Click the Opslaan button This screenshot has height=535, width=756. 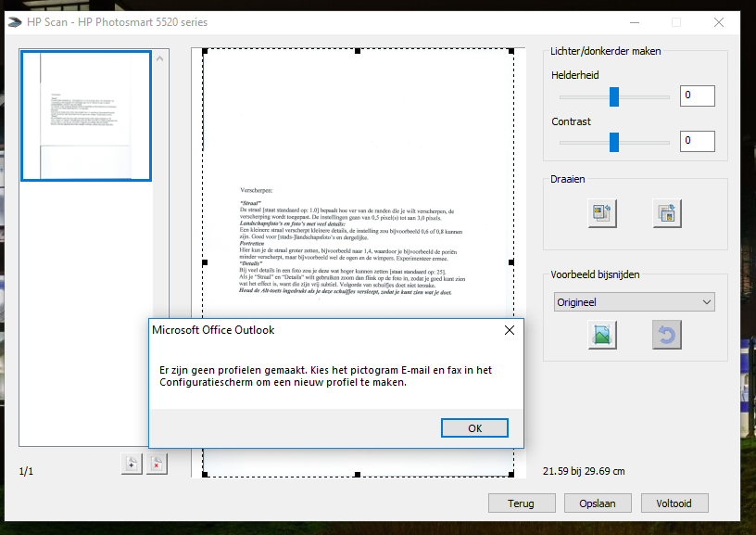coord(598,503)
